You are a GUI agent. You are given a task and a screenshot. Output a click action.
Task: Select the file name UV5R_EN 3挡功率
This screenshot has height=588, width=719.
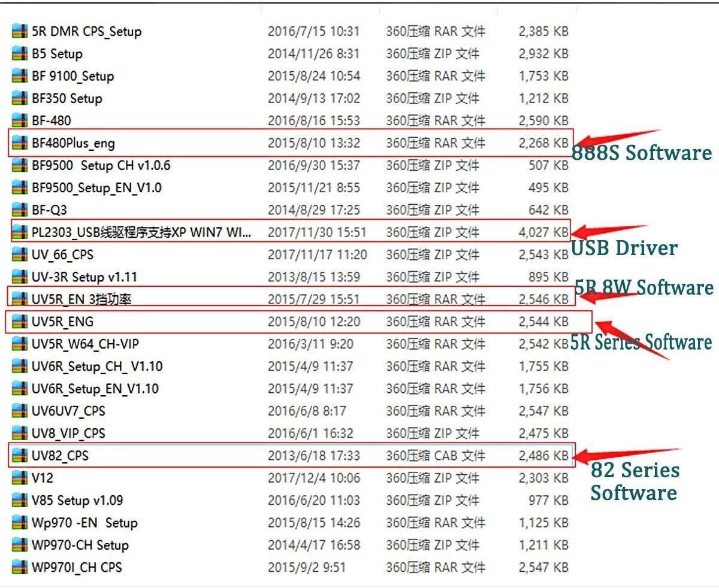81,299
